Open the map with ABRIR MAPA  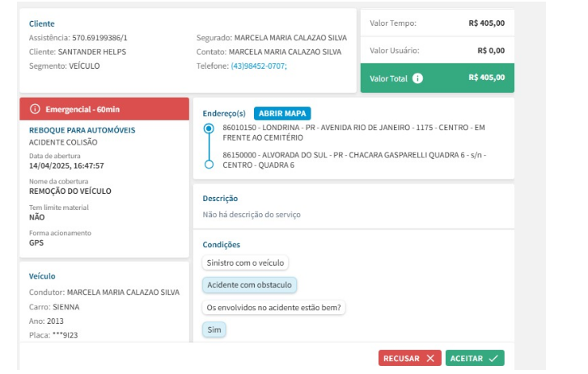[x=282, y=113]
